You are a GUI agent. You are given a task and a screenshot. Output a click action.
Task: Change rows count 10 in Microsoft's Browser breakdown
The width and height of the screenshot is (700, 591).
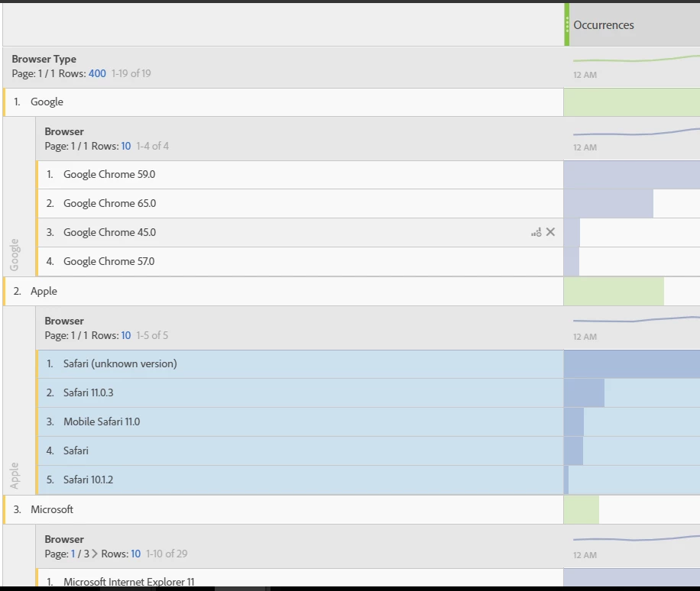[x=136, y=554]
